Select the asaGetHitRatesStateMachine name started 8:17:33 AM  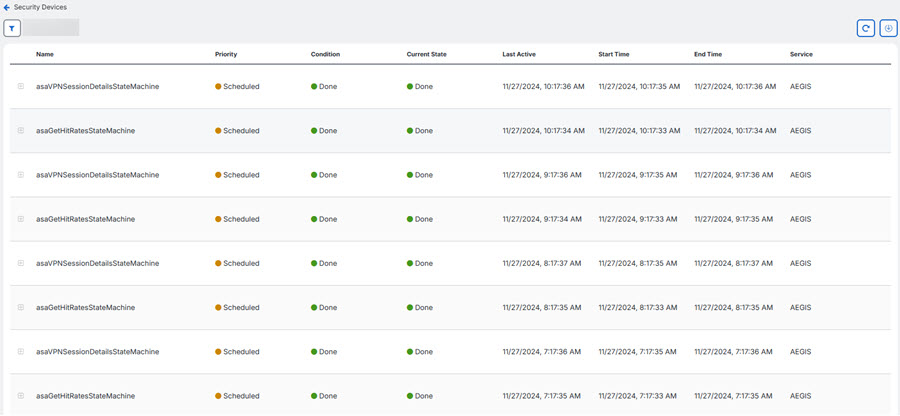pos(85,308)
